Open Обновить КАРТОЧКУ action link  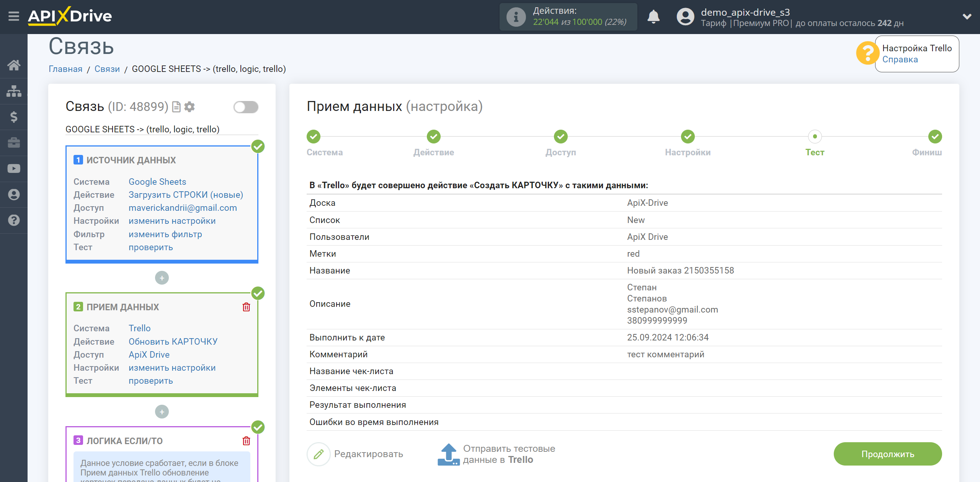pos(173,342)
